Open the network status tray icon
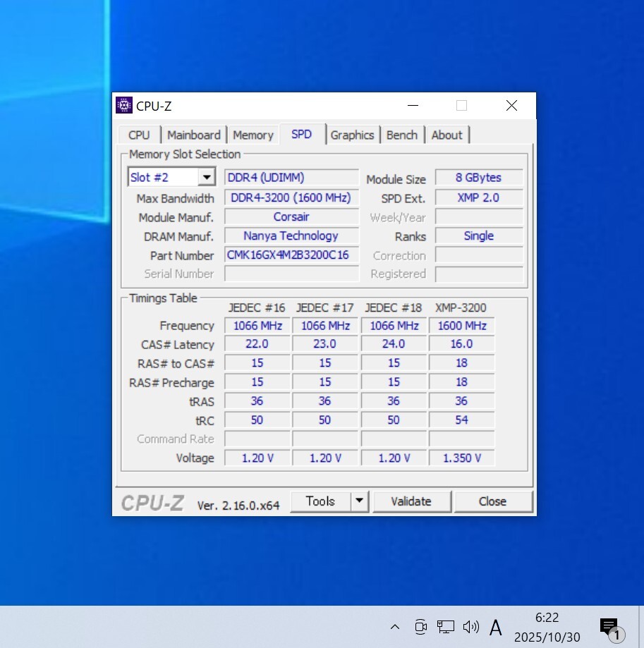 point(445,626)
